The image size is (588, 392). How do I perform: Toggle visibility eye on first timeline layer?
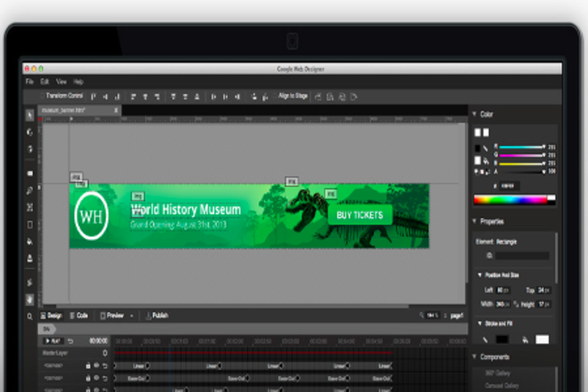tap(96, 365)
